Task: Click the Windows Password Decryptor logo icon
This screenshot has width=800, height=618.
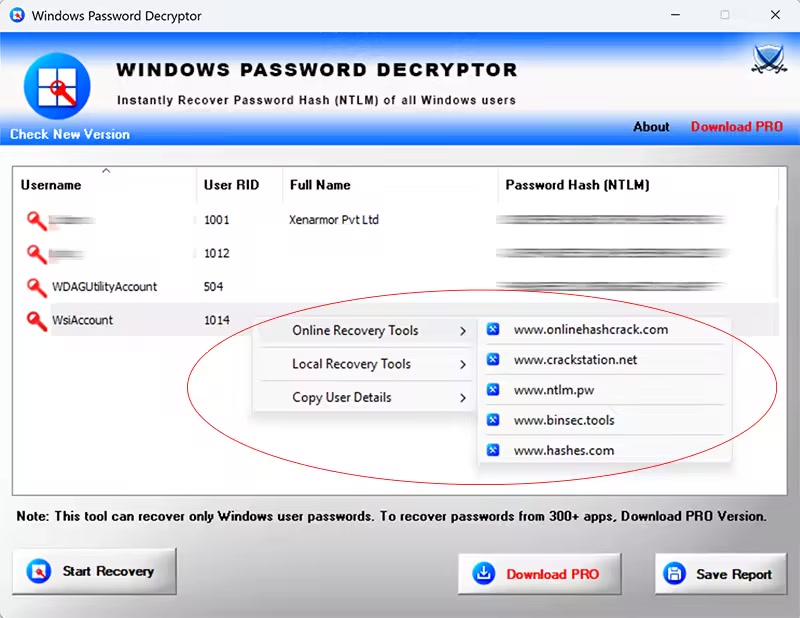Action: (x=56, y=82)
